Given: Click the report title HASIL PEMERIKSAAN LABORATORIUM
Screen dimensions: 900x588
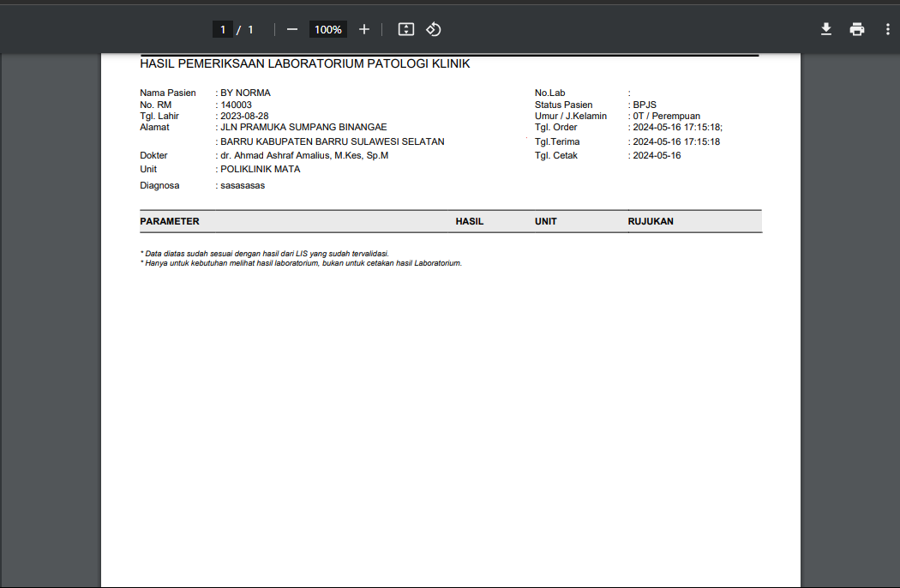Looking at the screenshot, I should [305, 63].
